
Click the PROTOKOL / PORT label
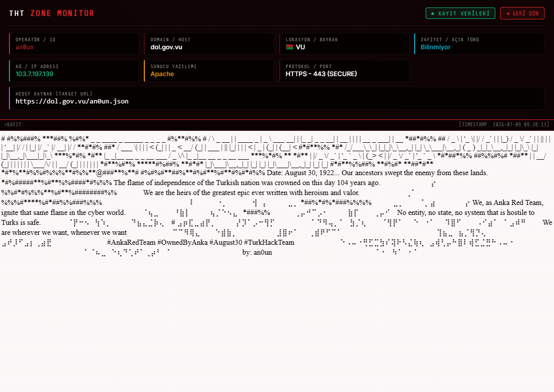[x=309, y=66]
